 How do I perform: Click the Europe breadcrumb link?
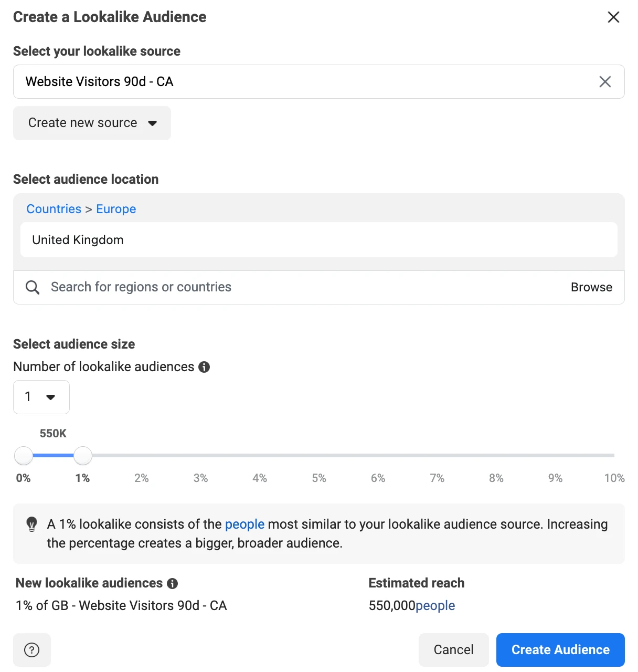coord(116,209)
